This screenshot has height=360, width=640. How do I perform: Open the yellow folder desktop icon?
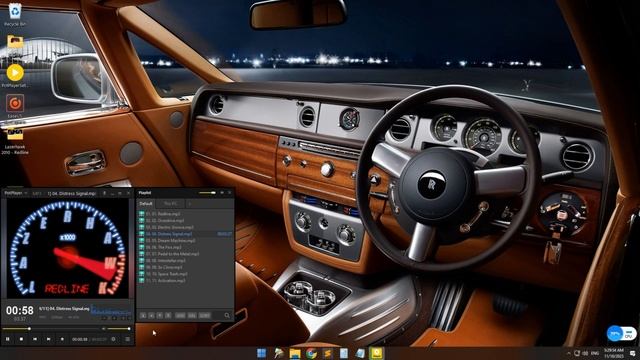click(15, 42)
